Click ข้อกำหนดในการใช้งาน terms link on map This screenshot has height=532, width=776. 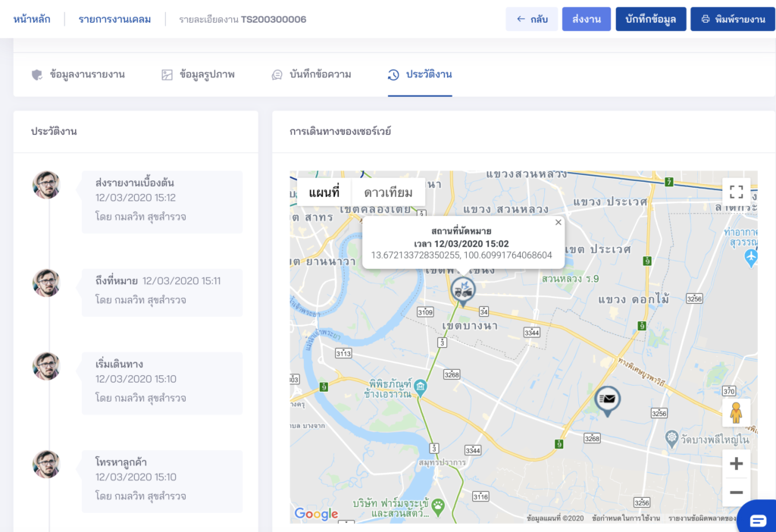click(625, 518)
